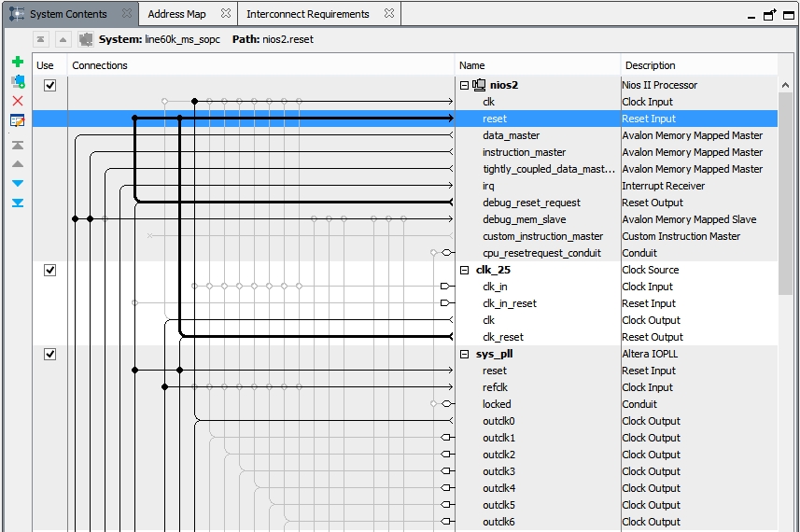800x532 pixels.
Task: Uncheck the Use checkbox for nios2
Action: 50,85
